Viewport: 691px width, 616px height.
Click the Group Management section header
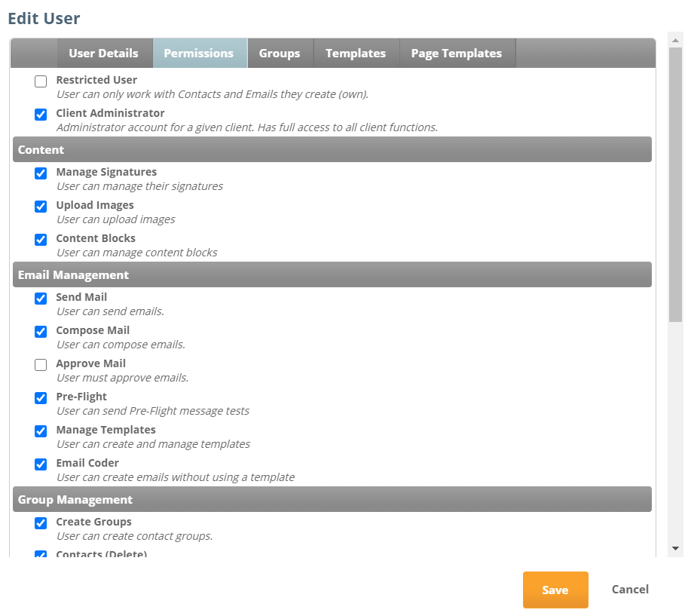click(332, 499)
